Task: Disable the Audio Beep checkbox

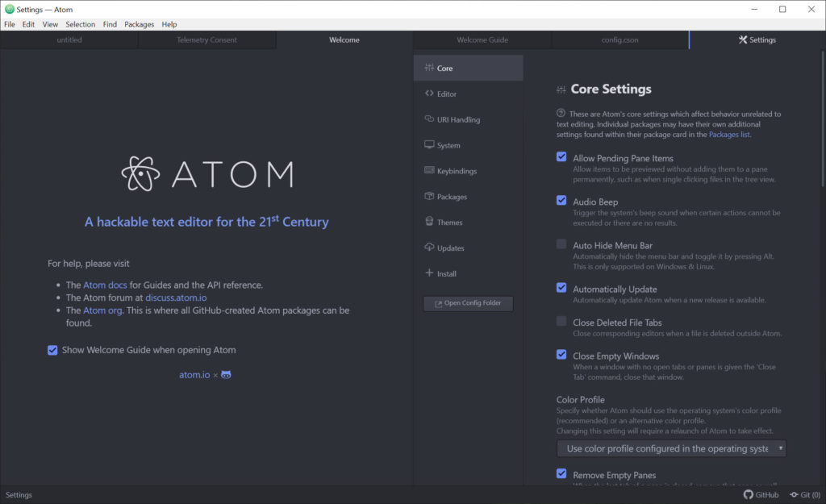Action: point(561,201)
